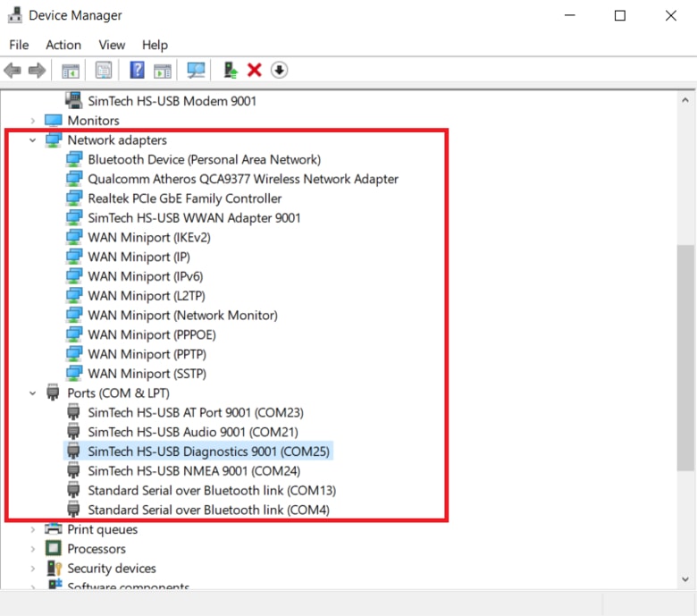
Task: Expand the Security devices category
Action: pos(32,569)
